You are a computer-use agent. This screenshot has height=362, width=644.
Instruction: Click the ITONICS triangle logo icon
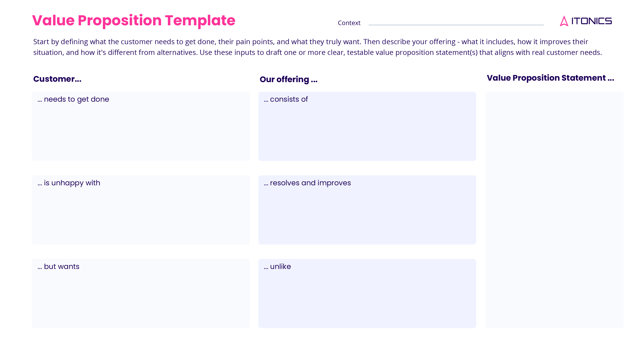click(564, 21)
